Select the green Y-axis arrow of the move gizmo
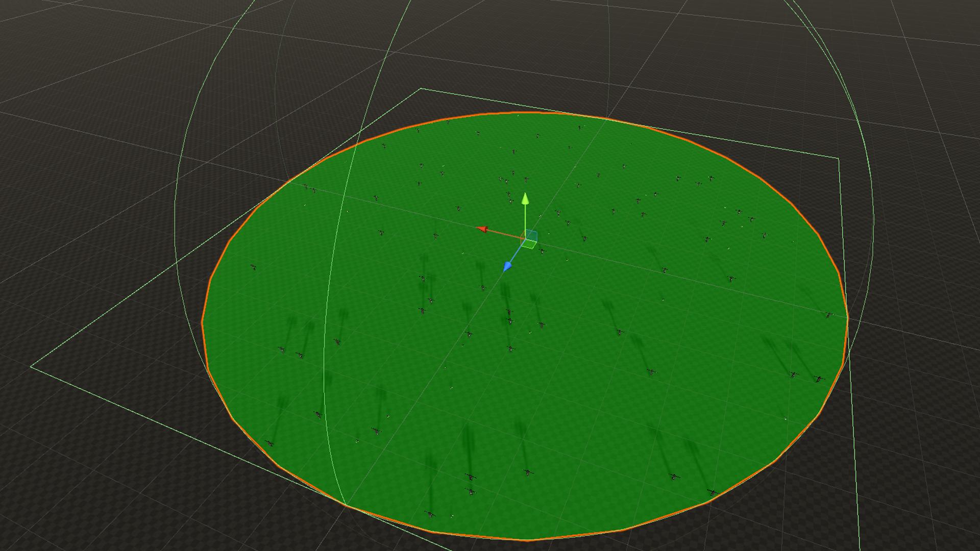Viewport: 980px width, 551px height. [x=525, y=199]
